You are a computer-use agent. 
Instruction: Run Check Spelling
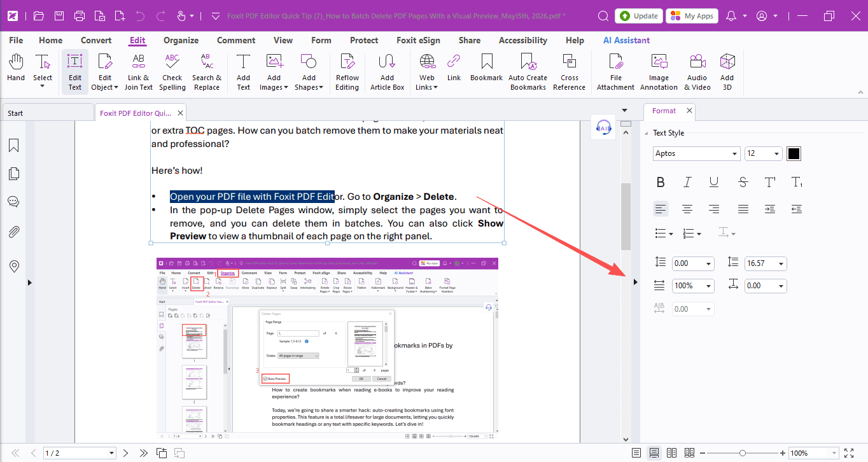pyautogui.click(x=172, y=71)
